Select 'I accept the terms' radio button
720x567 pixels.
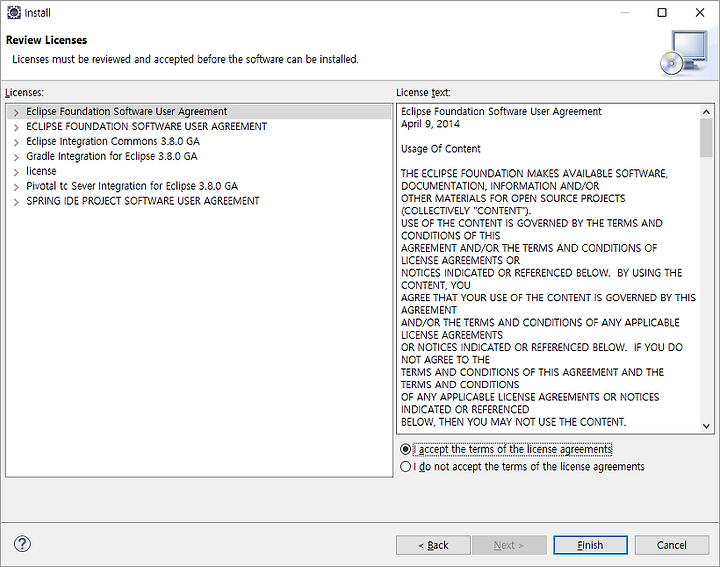point(405,449)
